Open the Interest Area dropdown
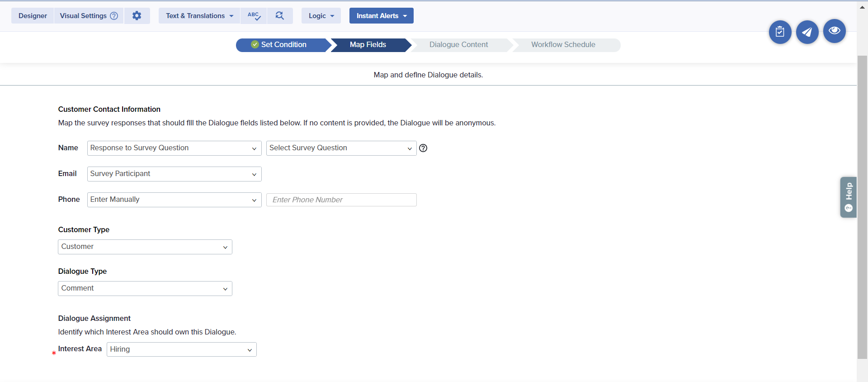The image size is (868, 382). point(181,349)
